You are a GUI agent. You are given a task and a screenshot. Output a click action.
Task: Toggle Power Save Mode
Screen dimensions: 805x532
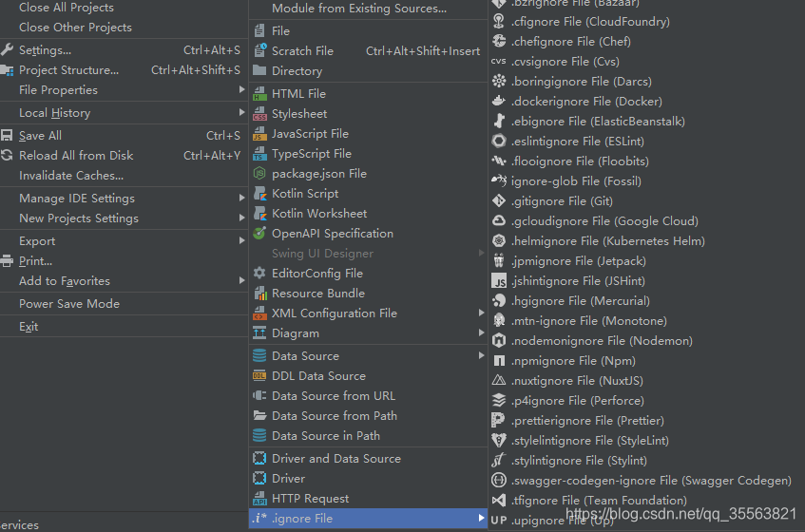point(69,304)
